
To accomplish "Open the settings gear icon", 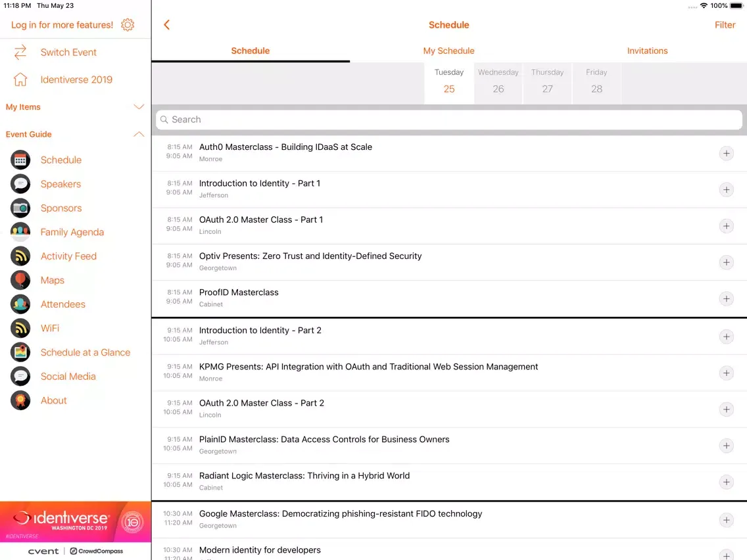I will tap(128, 25).
